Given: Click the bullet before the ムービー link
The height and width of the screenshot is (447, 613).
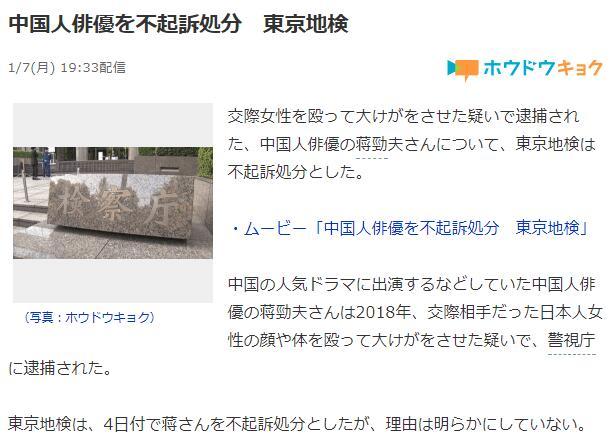Looking at the screenshot, I should (235, 228).
